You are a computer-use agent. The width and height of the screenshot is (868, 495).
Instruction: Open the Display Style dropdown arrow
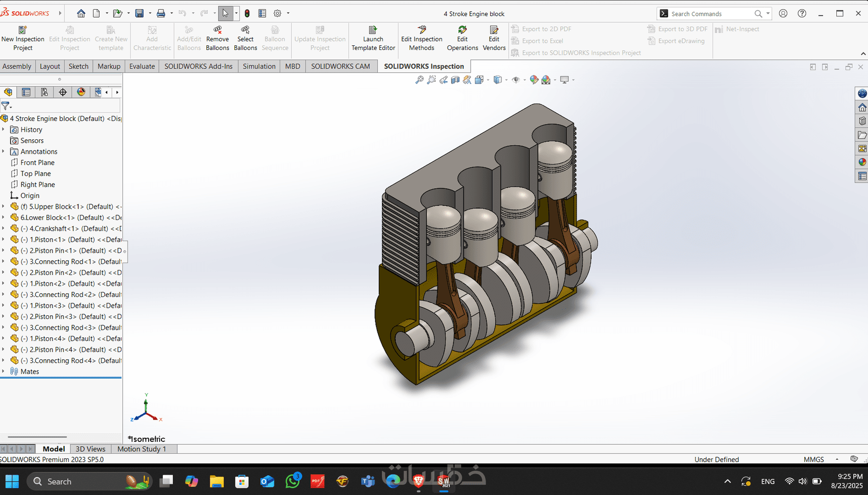(506, 80)
